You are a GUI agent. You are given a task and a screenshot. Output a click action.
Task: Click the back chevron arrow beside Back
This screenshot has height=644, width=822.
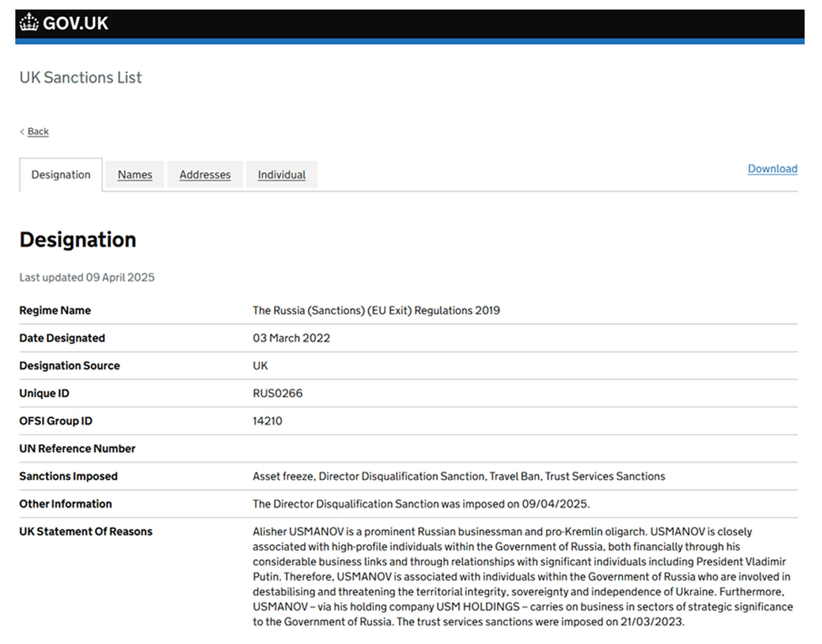click(x=22, y=132)
